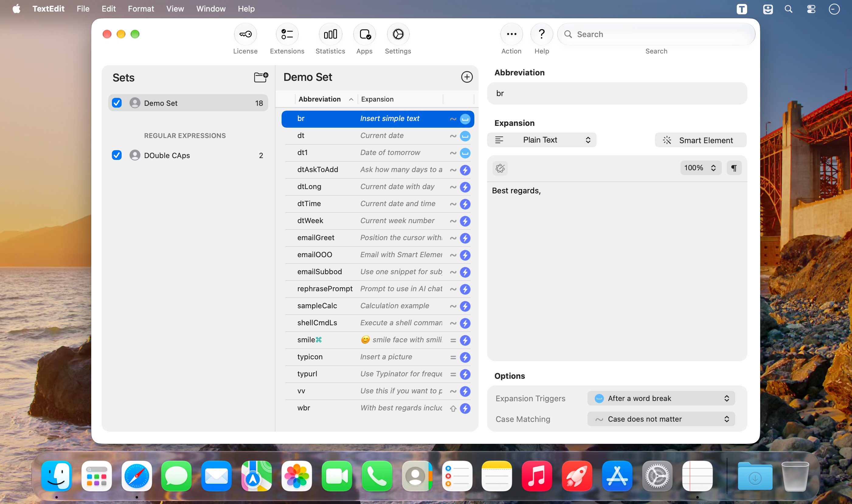Open the Plain Text format dropdown
852x504 pixels.
pyautogui.click(x=542, y=140)
